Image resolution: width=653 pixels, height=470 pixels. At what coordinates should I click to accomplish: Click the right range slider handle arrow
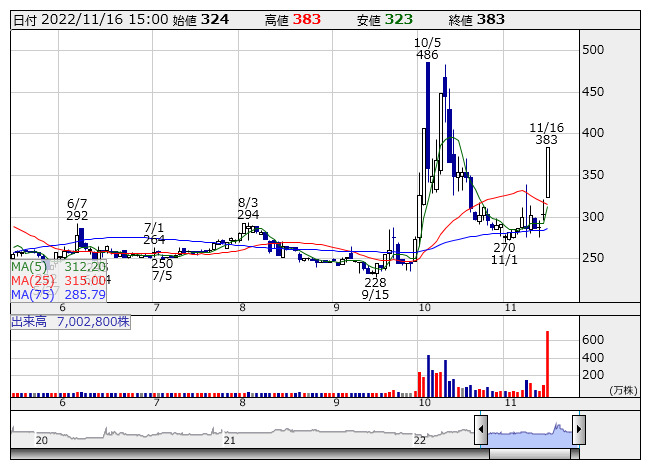click(x=578, y=431)
